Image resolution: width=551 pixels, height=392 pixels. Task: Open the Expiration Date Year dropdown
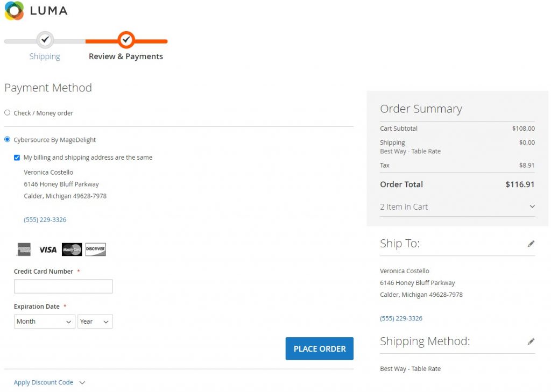pyautogui.click(x=95, y=321)
